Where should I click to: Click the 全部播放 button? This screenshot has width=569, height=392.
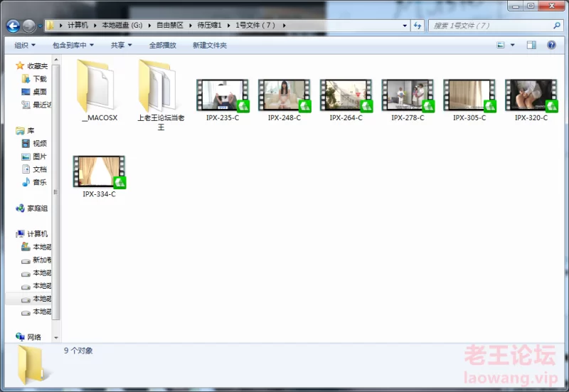162,45
